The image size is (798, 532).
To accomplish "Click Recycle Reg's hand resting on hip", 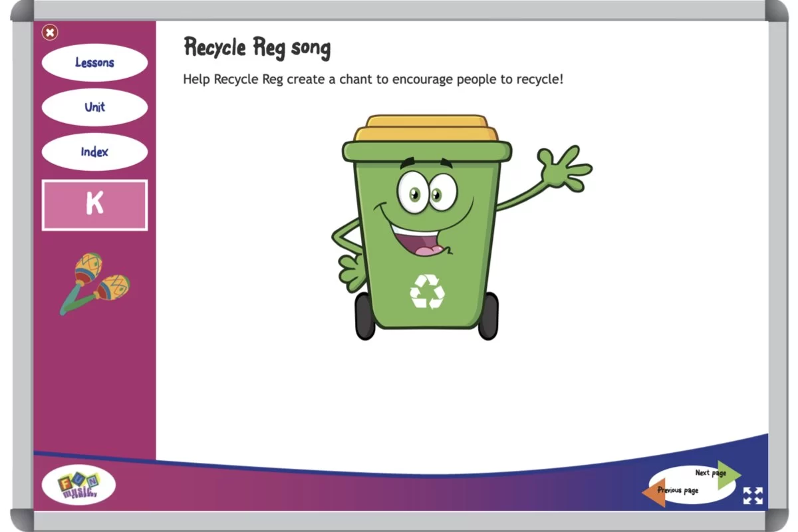I will click(348, 267).
